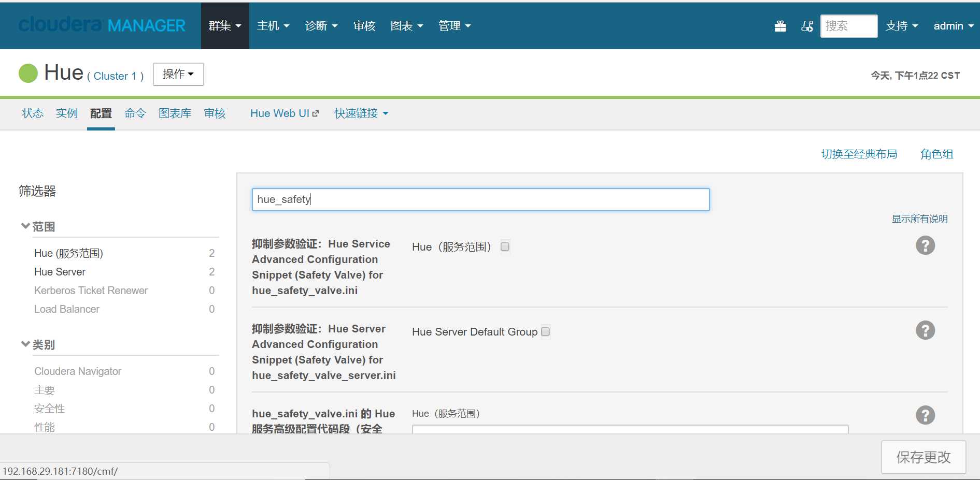Click the hue_safety_valve.ini snippet text area
The width and height of the screenshot is (980, 480).
pos(630,429)
